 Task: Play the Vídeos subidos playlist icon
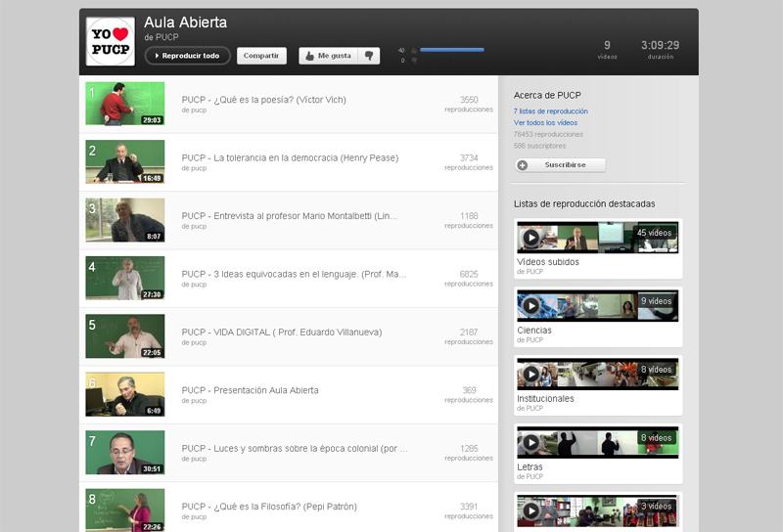tap(530, 238)
